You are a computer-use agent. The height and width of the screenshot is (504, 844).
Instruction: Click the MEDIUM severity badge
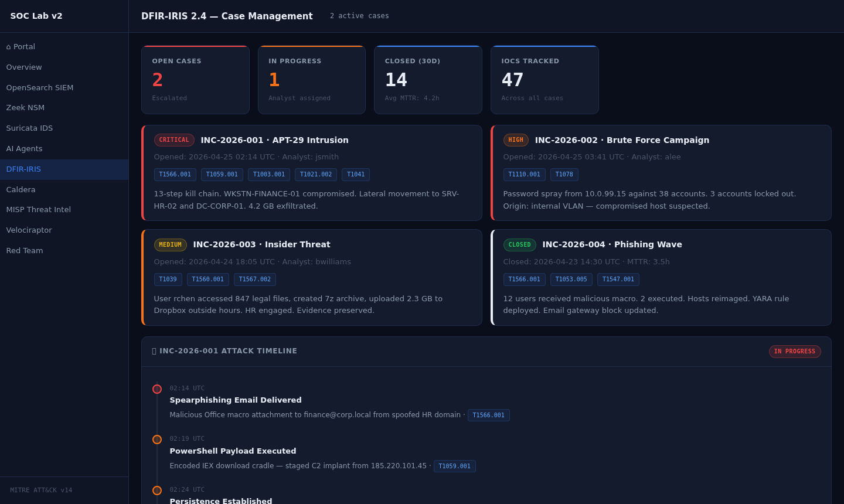171,245
